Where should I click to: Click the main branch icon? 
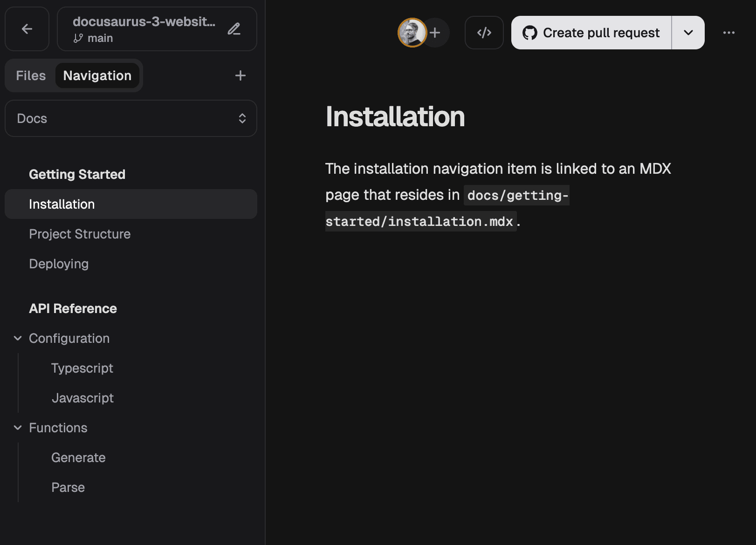point(78,38)
